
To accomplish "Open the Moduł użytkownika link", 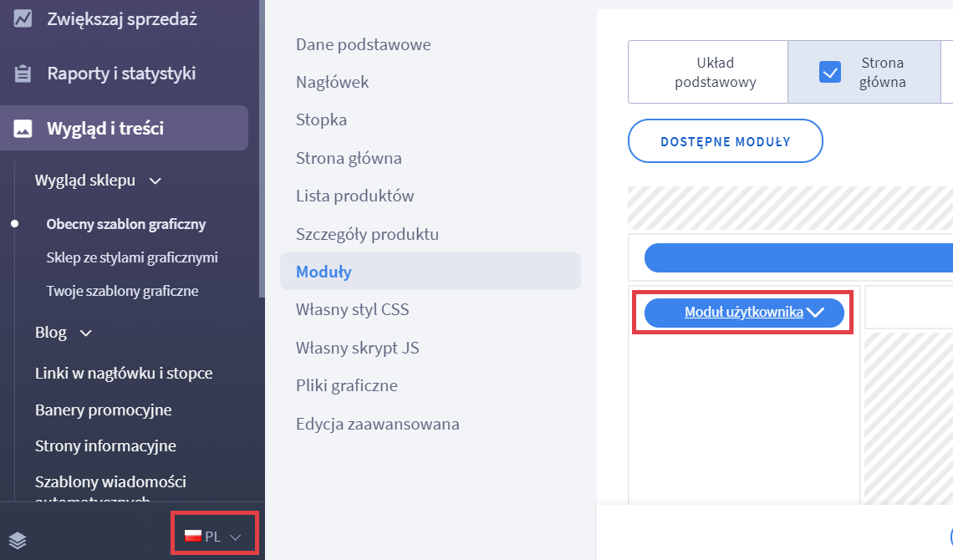I will pyautogui.click(x=743, y=313).
